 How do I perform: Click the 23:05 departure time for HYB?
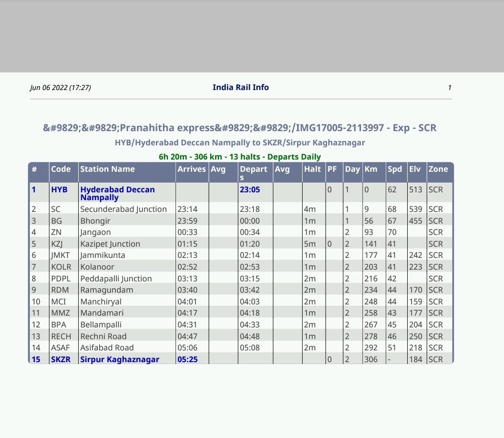pos(250,189)
